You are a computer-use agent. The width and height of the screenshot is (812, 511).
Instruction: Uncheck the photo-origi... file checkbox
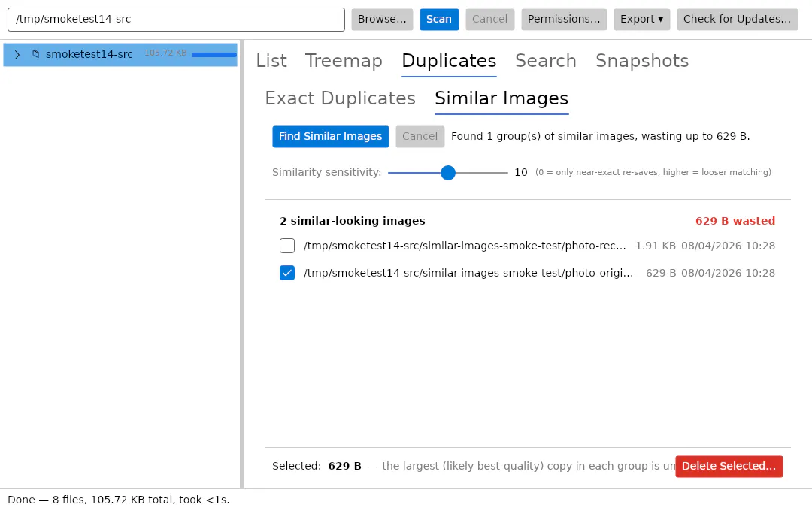point(287,273)
